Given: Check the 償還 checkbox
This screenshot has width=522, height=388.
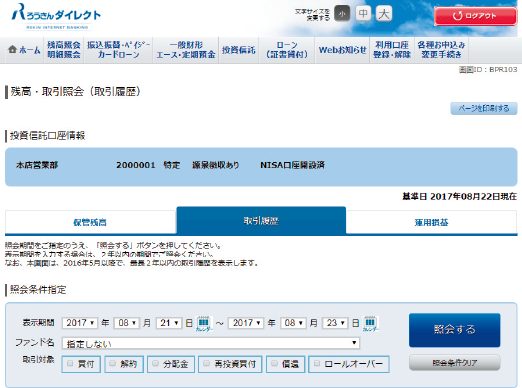Looking at the screenshot, I should click(274, 363).
